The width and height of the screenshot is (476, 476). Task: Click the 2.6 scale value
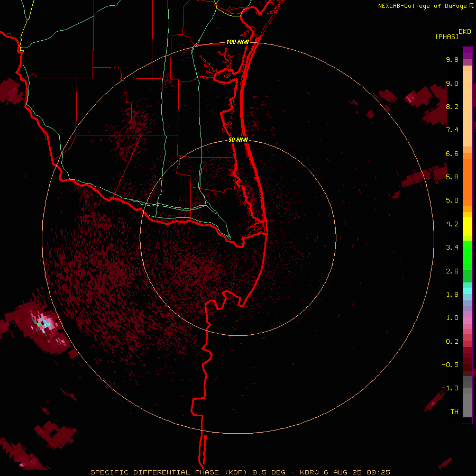[452, 271]
